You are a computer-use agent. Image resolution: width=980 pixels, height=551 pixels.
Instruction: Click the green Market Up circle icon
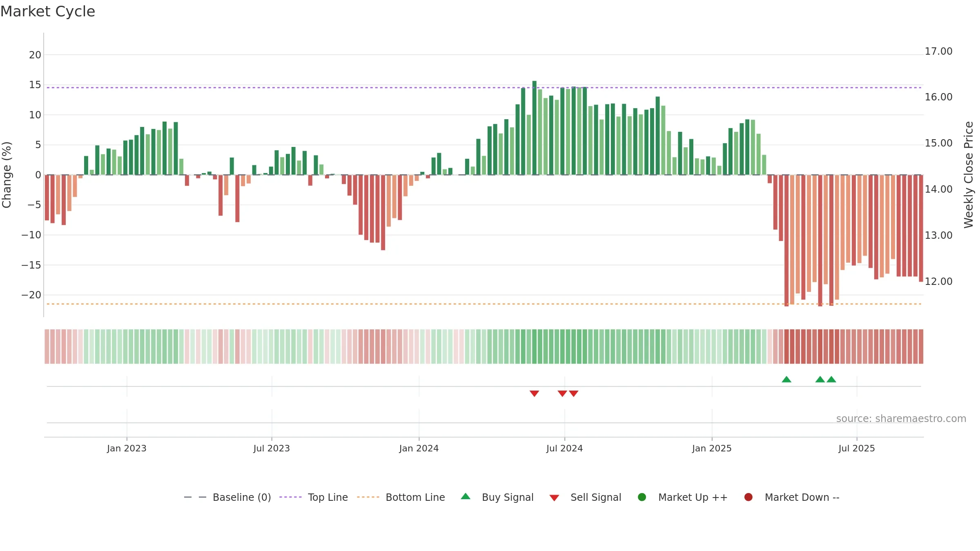click(642, 497)
